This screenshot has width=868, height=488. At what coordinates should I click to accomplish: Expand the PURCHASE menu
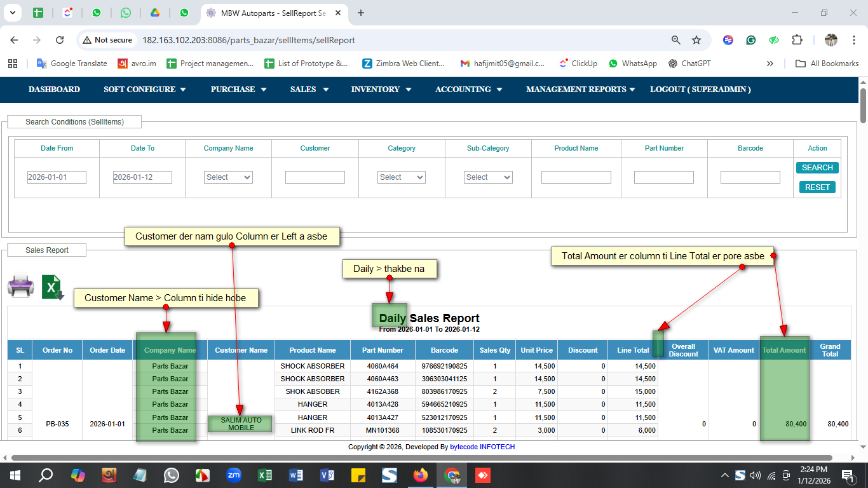(238, 90)
